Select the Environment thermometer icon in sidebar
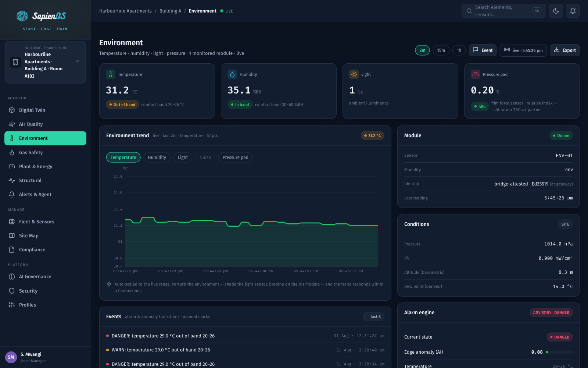This screenshot has width=588, height=368. coord(12,138)
